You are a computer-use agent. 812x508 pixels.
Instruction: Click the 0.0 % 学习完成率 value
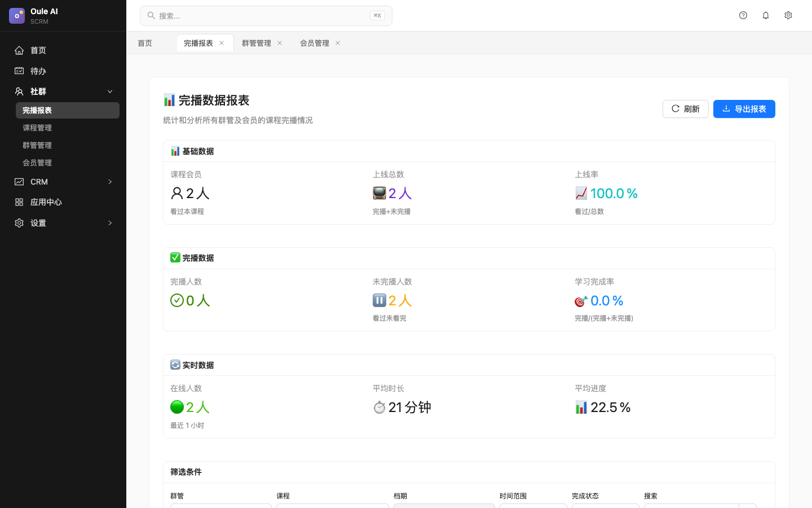pyautogui.click(x=607, y=301)
